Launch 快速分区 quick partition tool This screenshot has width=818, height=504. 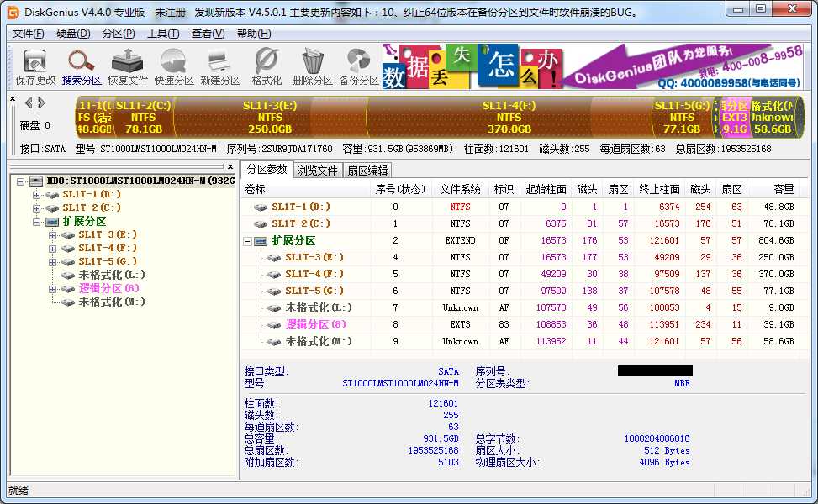point(174,68)
